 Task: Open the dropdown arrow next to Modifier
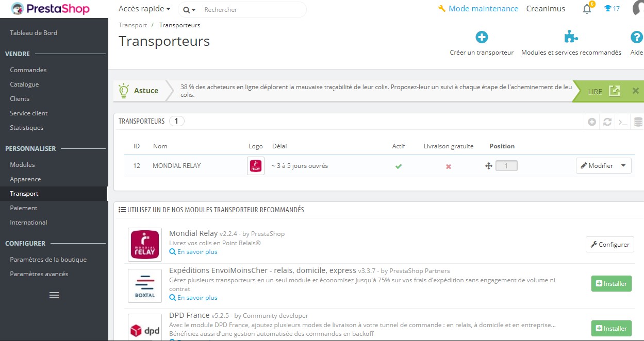[624, 166]
